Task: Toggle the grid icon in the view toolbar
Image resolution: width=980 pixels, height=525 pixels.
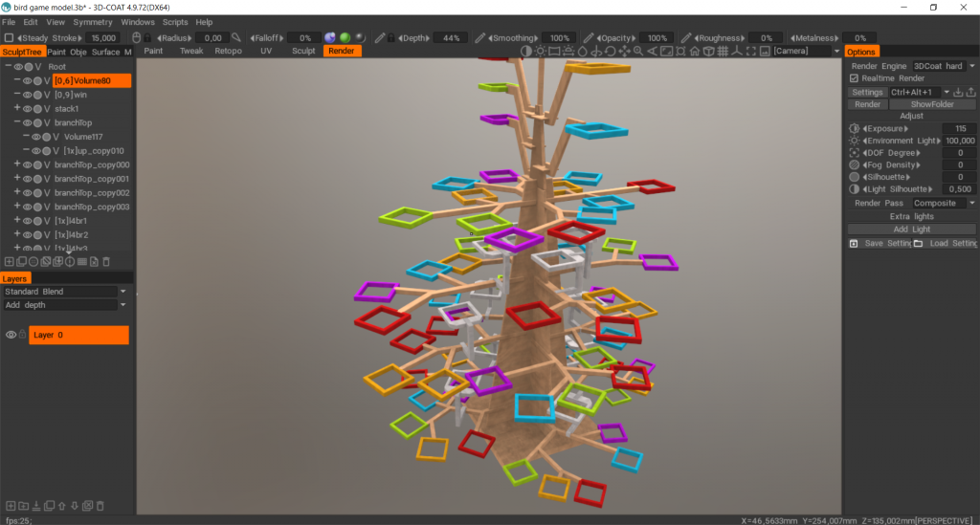Action: 724,52
